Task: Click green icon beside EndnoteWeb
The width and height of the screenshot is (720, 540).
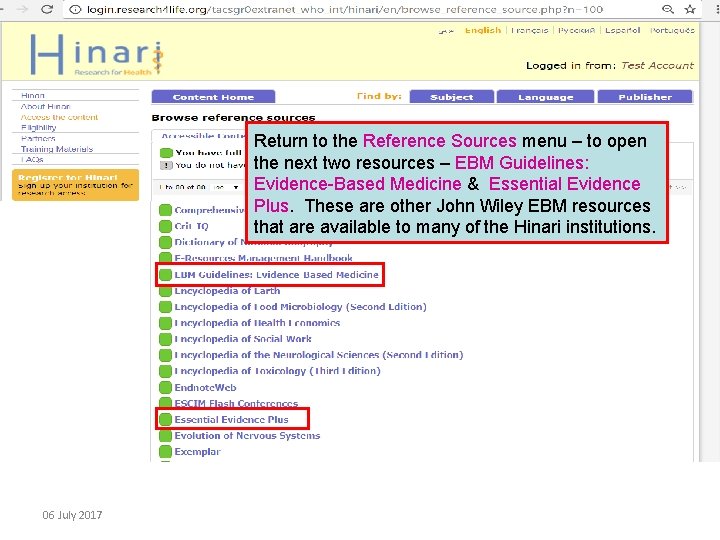Action: 165,387
